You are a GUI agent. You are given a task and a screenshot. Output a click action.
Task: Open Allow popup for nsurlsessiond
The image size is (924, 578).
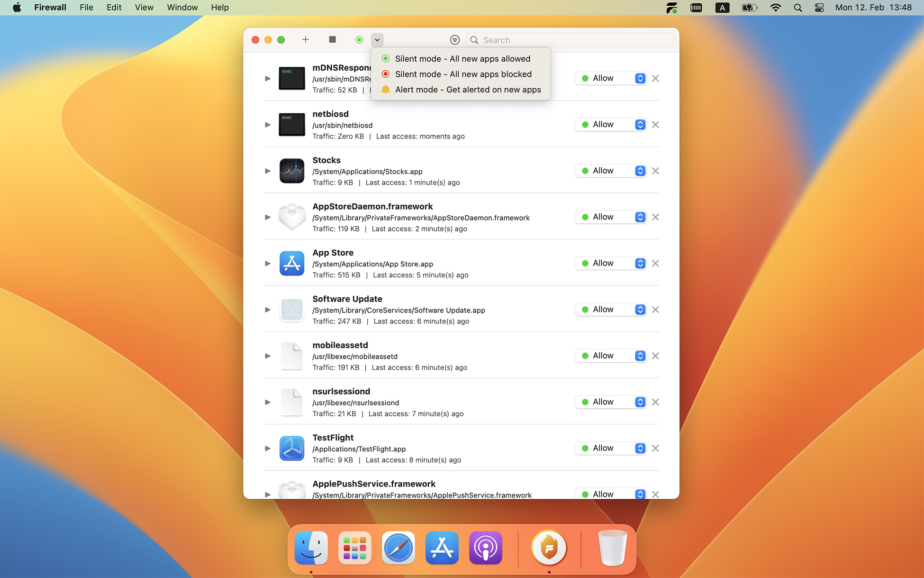pyautogui.click(x=640, y=402)
